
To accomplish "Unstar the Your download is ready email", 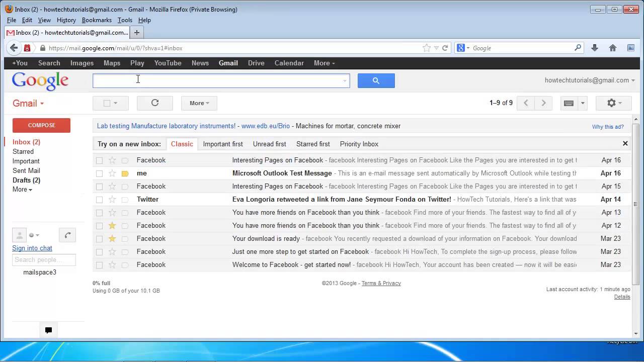I will [112, 238].
